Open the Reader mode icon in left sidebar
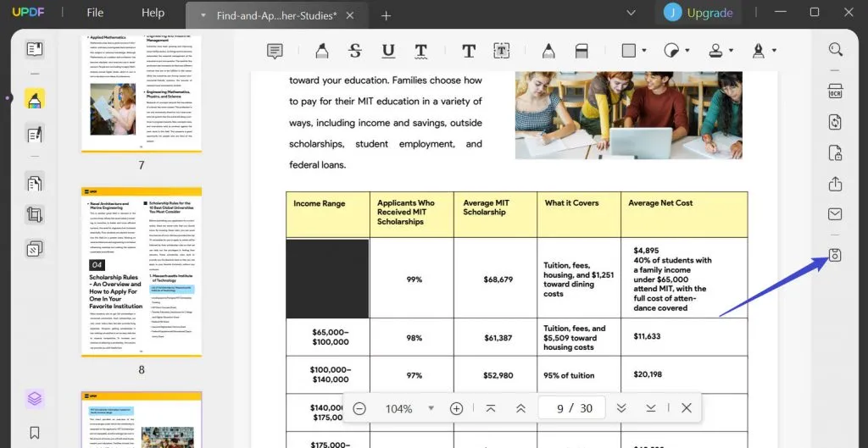 [35, 49]
